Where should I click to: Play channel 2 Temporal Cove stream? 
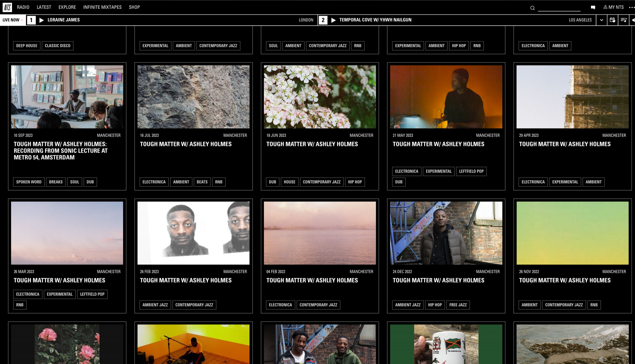click(x=333, y=20)
